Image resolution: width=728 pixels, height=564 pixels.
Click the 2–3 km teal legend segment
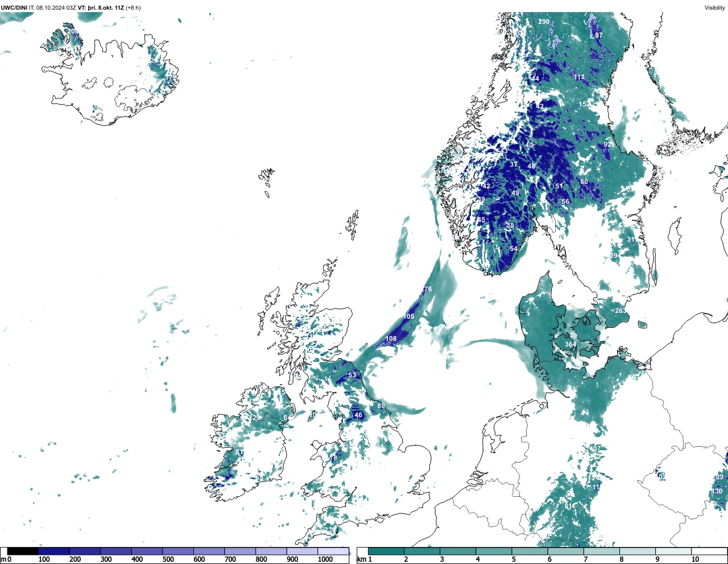click(x=422, y=551)
